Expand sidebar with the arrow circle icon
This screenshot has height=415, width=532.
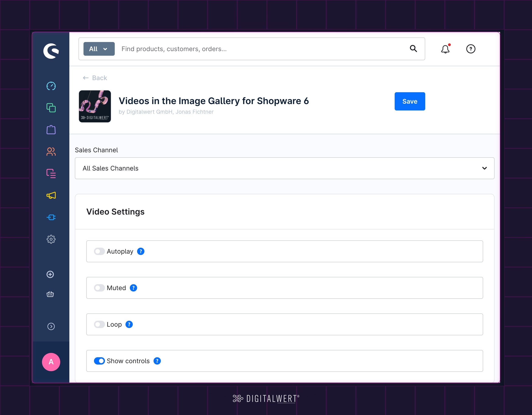pos(51,326)
